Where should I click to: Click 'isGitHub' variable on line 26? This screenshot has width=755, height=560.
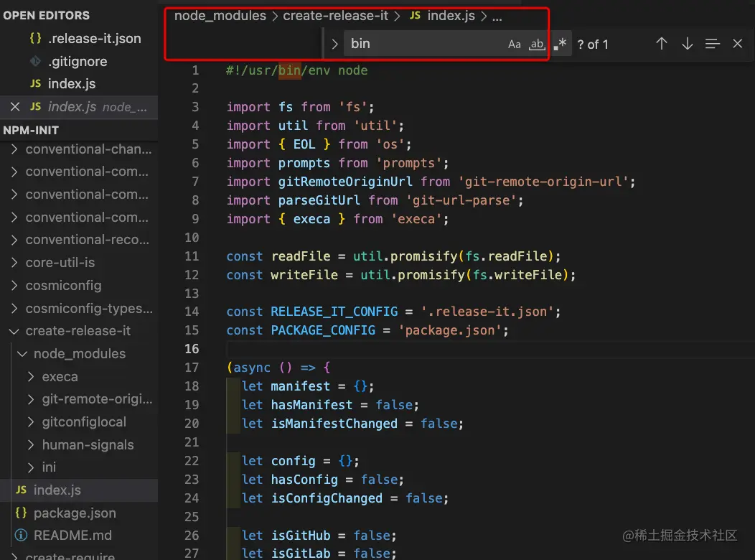(301, 536)
